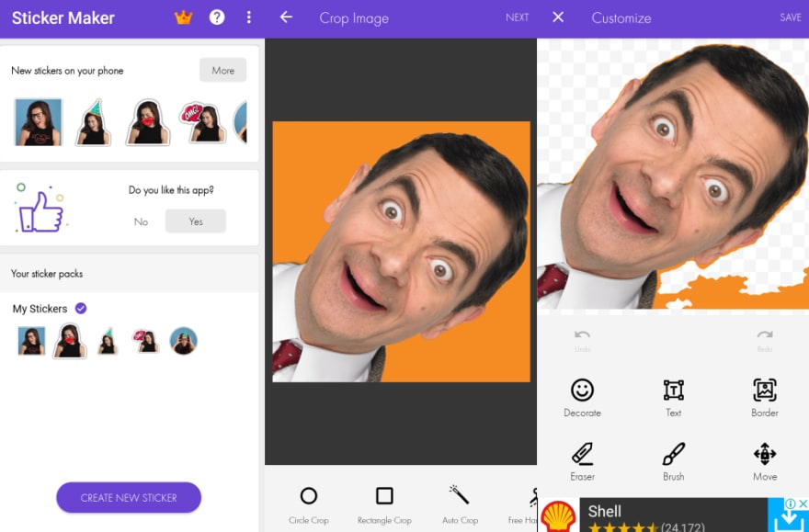Click the ad info icon

click(x=790, y=504)
